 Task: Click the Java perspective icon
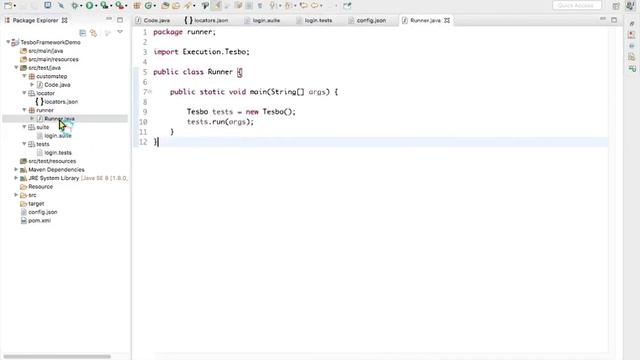point(630,5)
